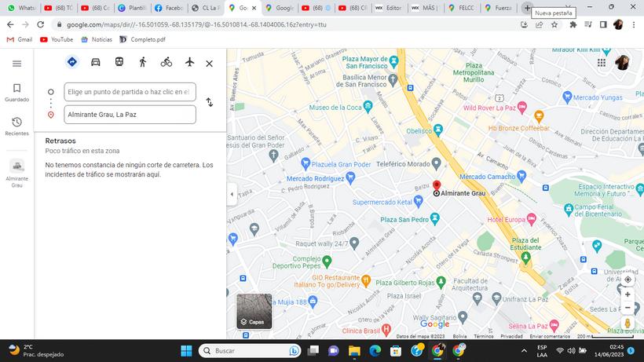Zoom out on the map

[628, 307]
